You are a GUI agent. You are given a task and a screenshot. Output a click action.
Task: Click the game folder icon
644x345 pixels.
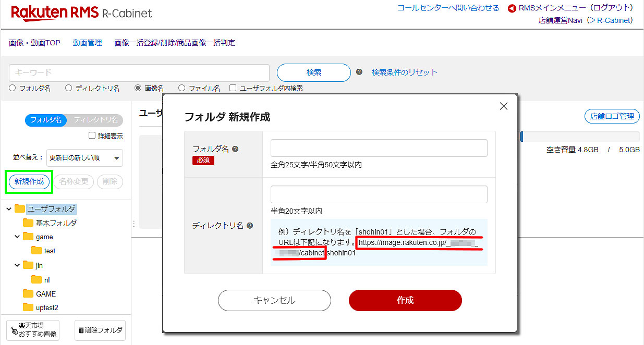(28, 237)
